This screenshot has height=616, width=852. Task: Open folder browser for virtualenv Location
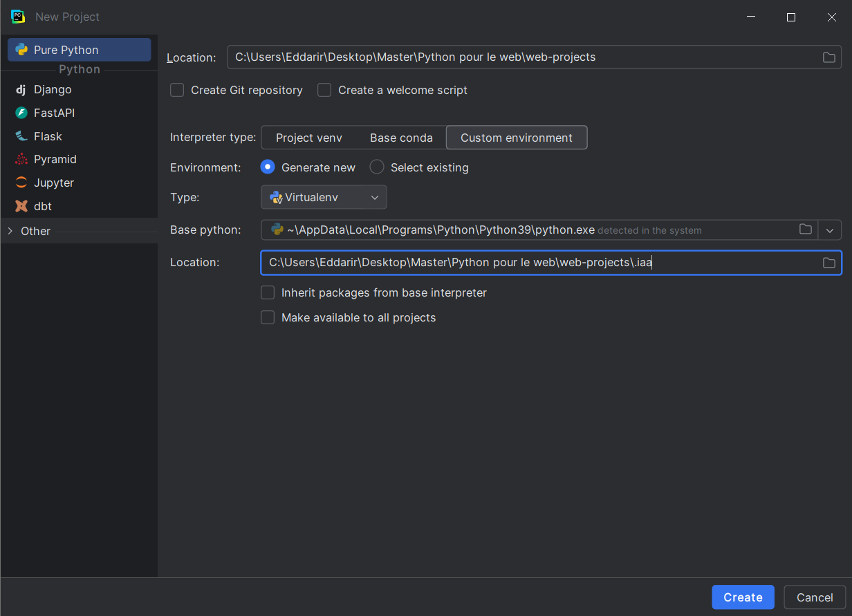tap(828, 263)
